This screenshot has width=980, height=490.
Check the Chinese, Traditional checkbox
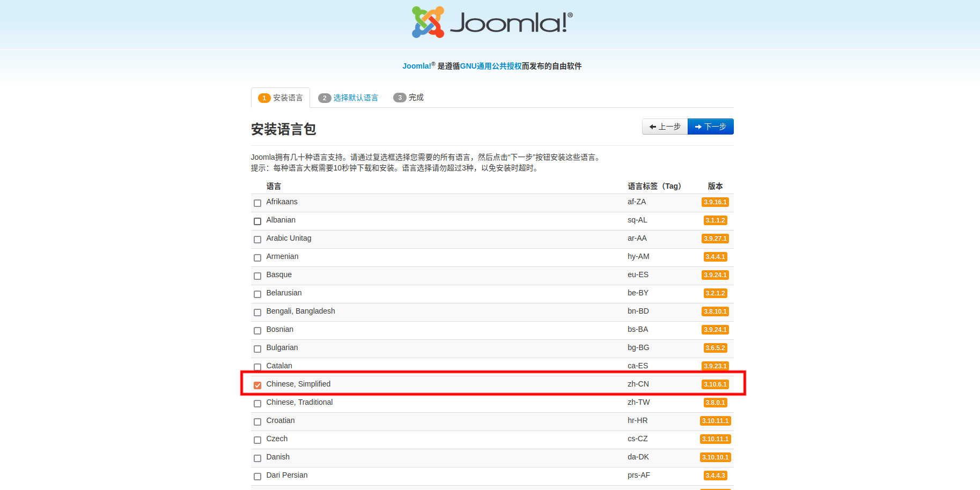click(257, 404)
